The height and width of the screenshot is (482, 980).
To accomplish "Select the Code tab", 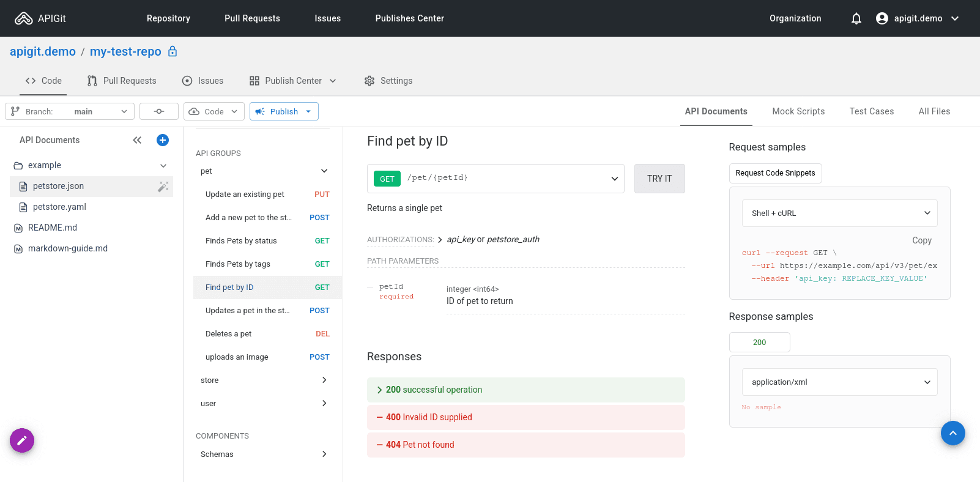I will [x=43, y=81].
